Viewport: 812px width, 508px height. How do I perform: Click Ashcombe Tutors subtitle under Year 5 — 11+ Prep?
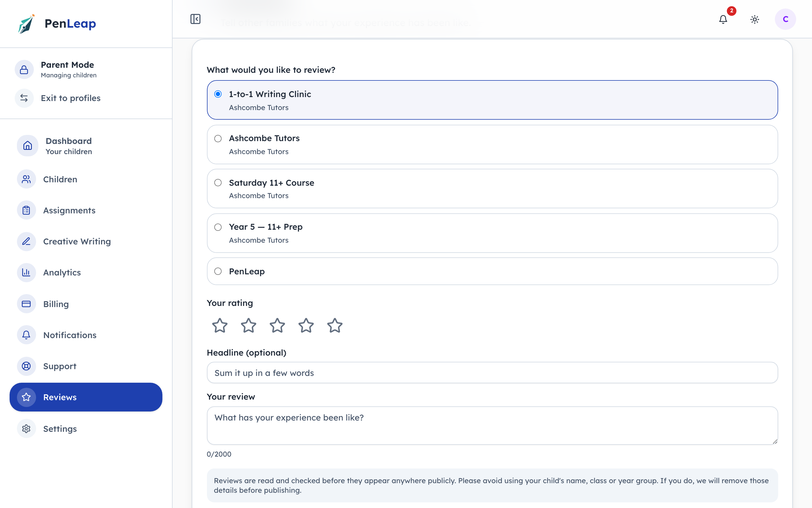click(259, 240)
